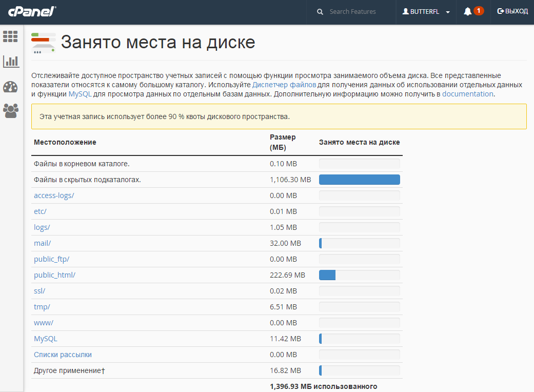534x392 pixels.
Task: Click the notifications bell icon
Action: pyautogui.click(x=467, y=11)
